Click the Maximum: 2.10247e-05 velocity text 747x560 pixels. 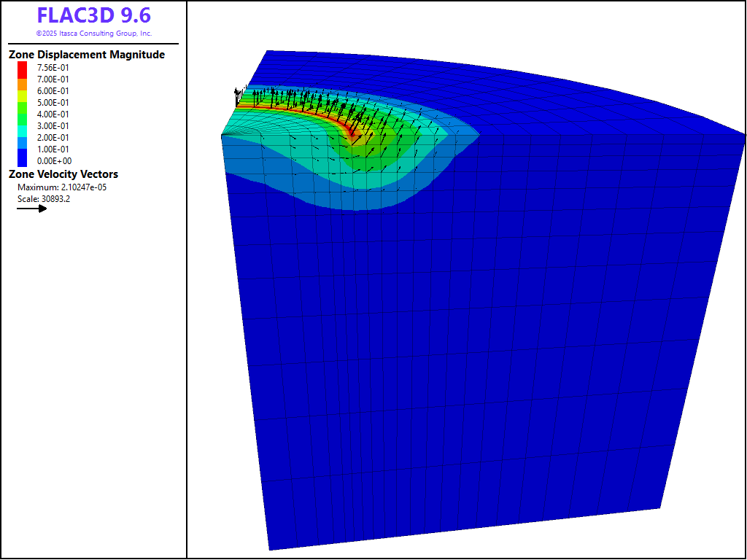62,187
